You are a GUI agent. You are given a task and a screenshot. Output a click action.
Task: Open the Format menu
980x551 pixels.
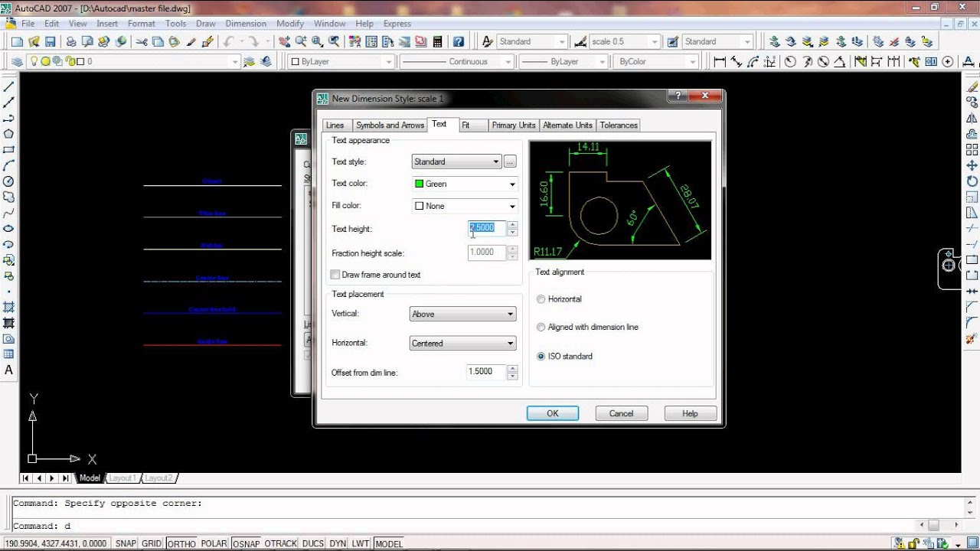(x=142, y=24)
